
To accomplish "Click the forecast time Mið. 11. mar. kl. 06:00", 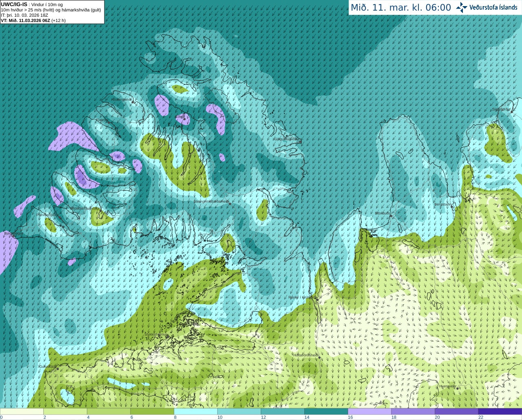I will (x=401, y=8).
